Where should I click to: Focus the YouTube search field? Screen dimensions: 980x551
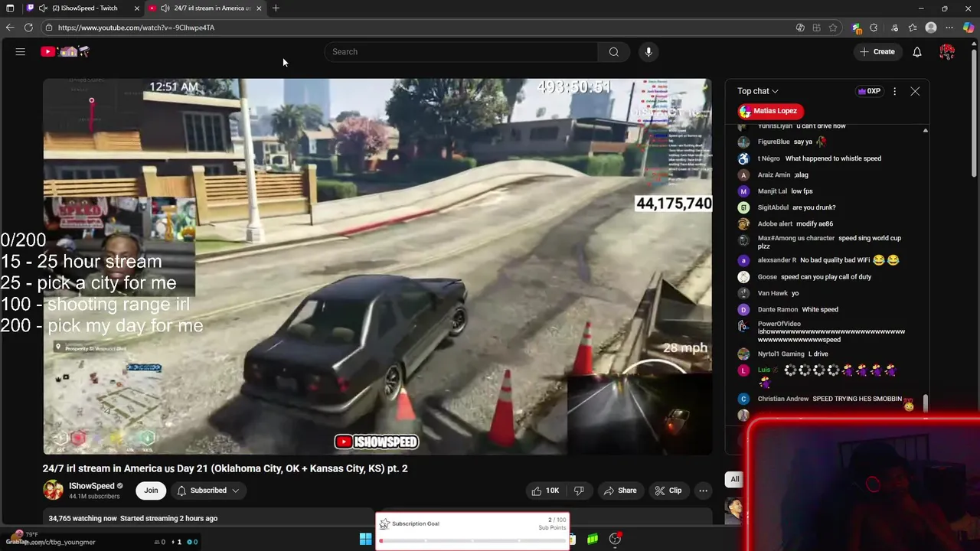click(x=461, y=52)
